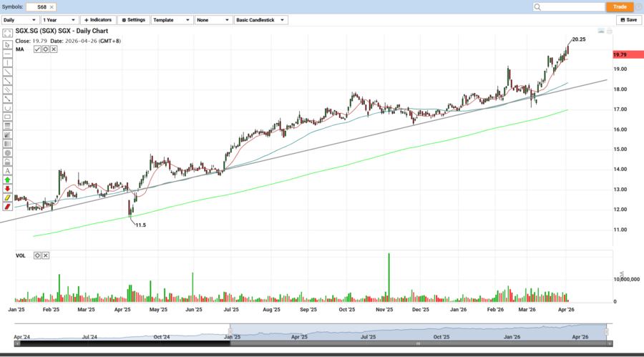Choose the text annotation tool

pos(7,171)
